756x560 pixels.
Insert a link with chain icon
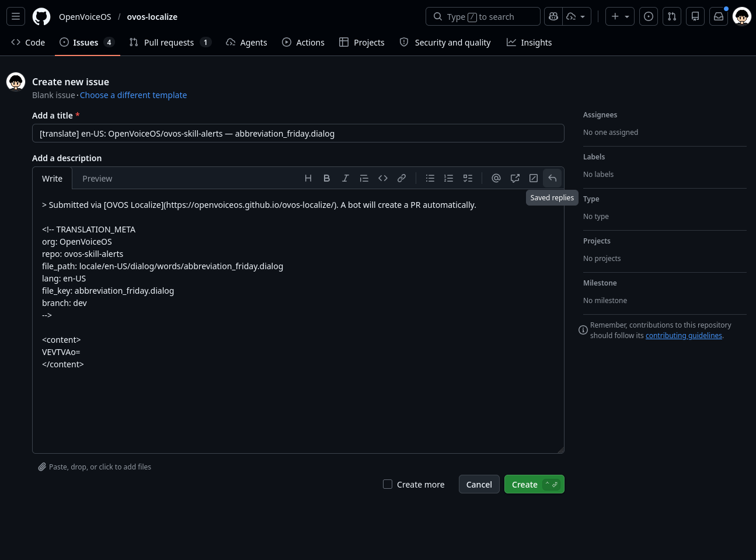pos(402,178)
